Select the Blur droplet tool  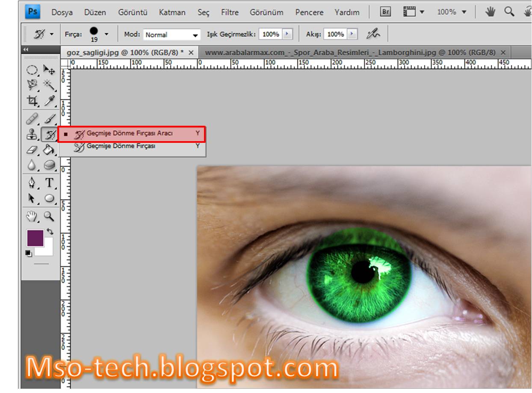click(x=33, y=165)
